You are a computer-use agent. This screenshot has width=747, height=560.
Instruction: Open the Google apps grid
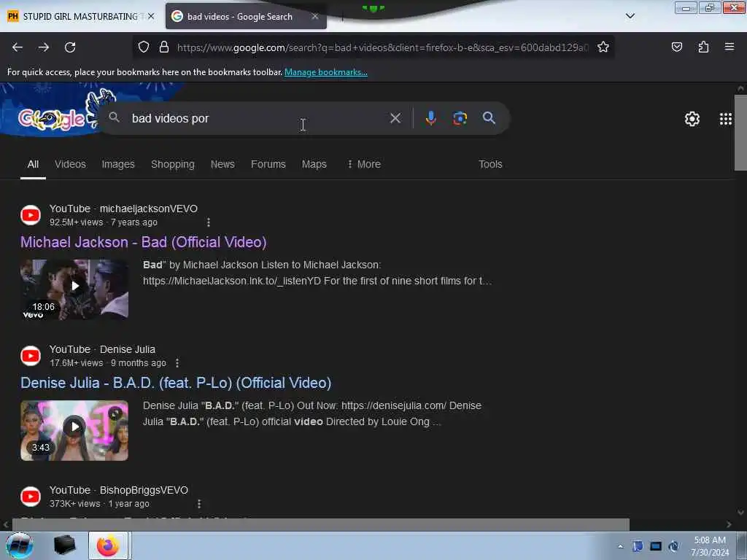(726, 119)
